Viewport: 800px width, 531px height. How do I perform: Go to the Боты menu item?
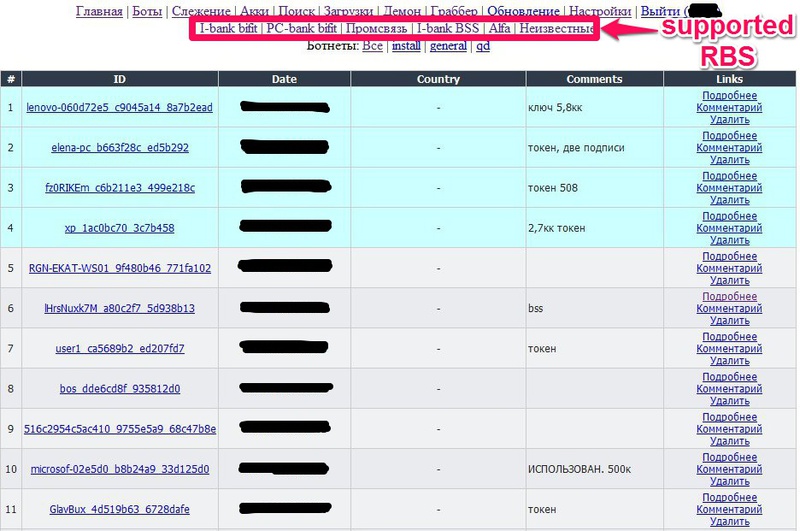pos(148,12)
